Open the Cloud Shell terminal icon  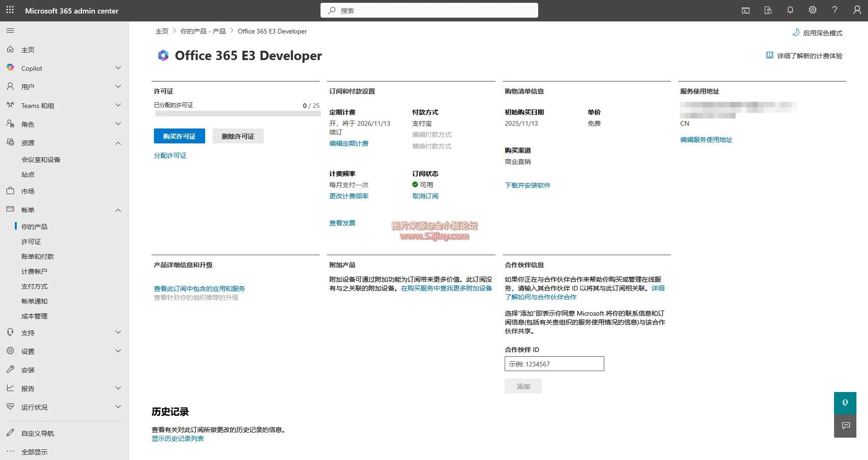tap(745, 10)
